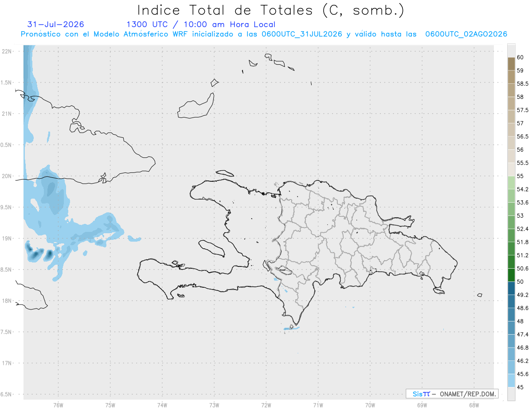Click the bottom legend value 45

point(520,387)
